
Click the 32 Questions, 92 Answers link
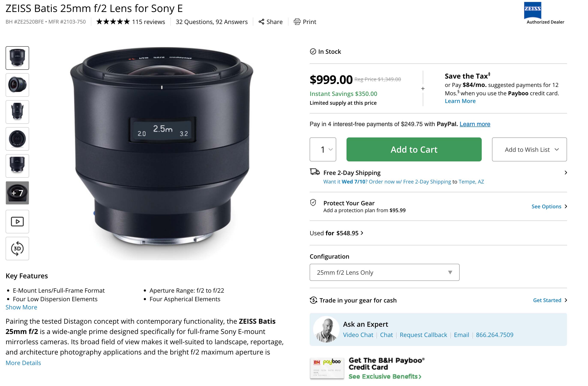point(211,22)
